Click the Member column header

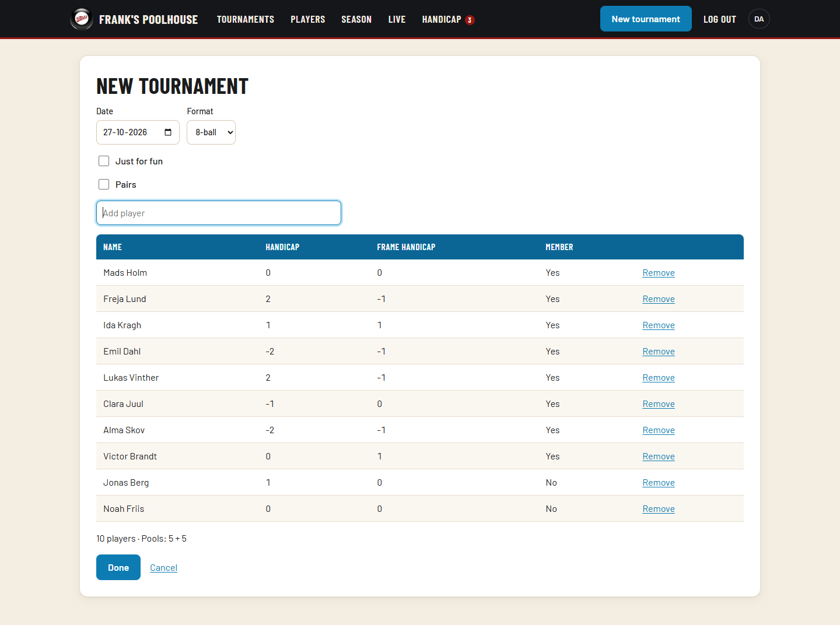coord(559,247)
